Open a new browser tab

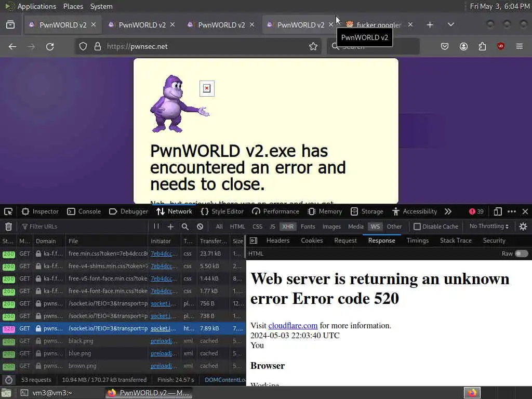(x=430, y=25)
